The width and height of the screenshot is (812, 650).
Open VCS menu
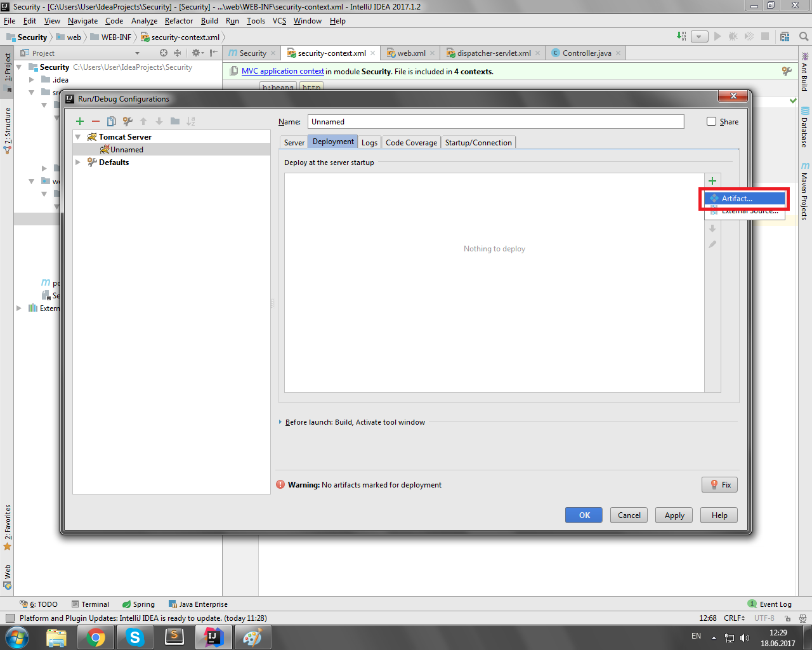tap(280, 21)
